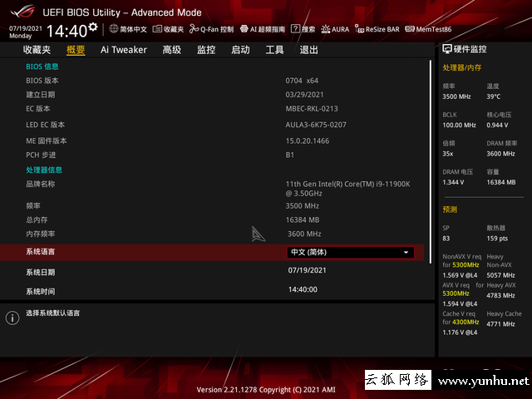Screen dimensions: 532x399
Task: Click 简体中文 language label in toolbar
Action: (x=133, y=29)
